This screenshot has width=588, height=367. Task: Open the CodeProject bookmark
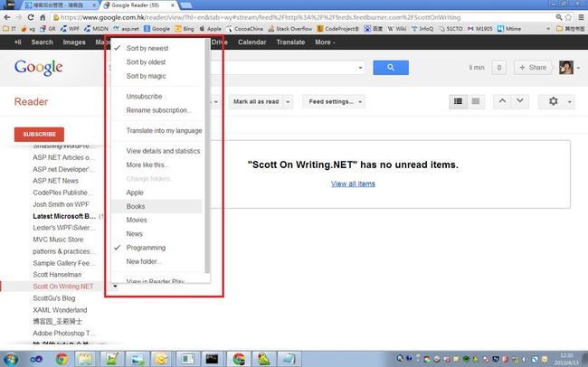coord(337,29)
